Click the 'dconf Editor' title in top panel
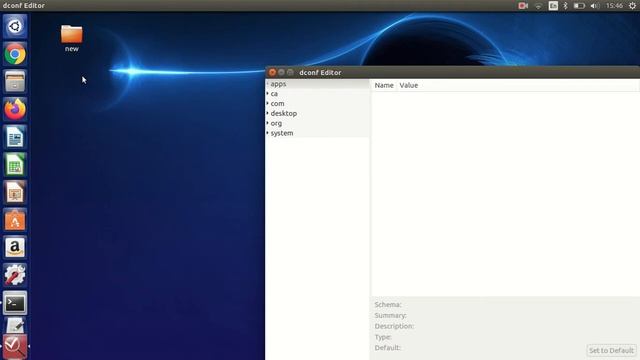640x360 pixels. click(x=24, y=5)
